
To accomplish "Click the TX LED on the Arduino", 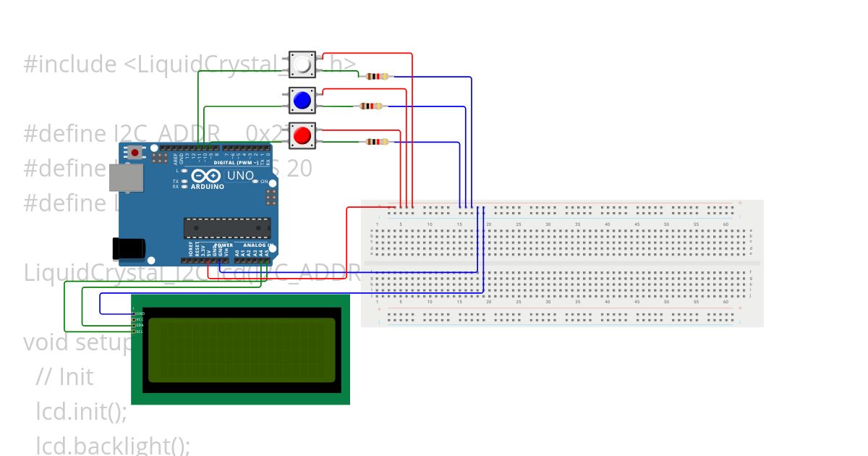I will [185, 181].
